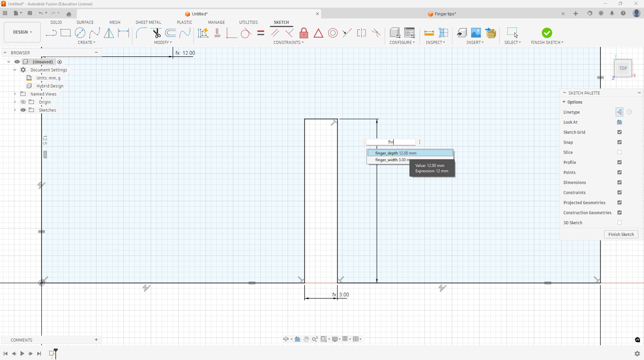Apply the Perpendicular constraint
Viewport: 644px width, 360px height.
point(289,33)
